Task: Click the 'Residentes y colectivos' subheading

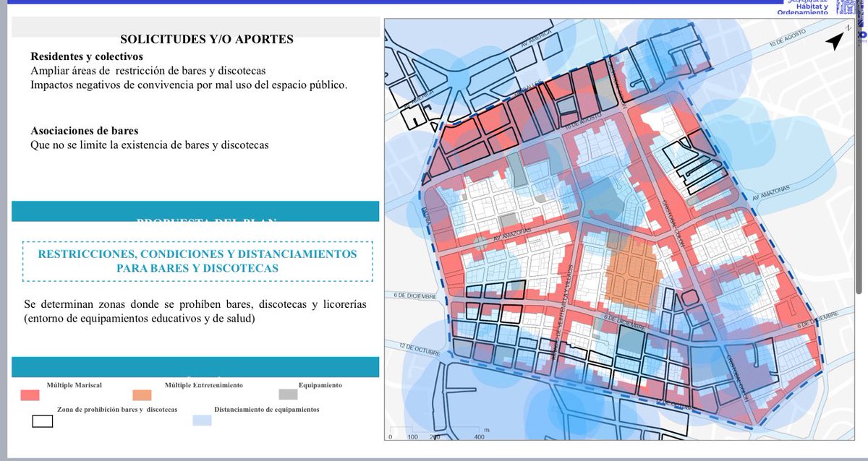Action: pos(87,56)
